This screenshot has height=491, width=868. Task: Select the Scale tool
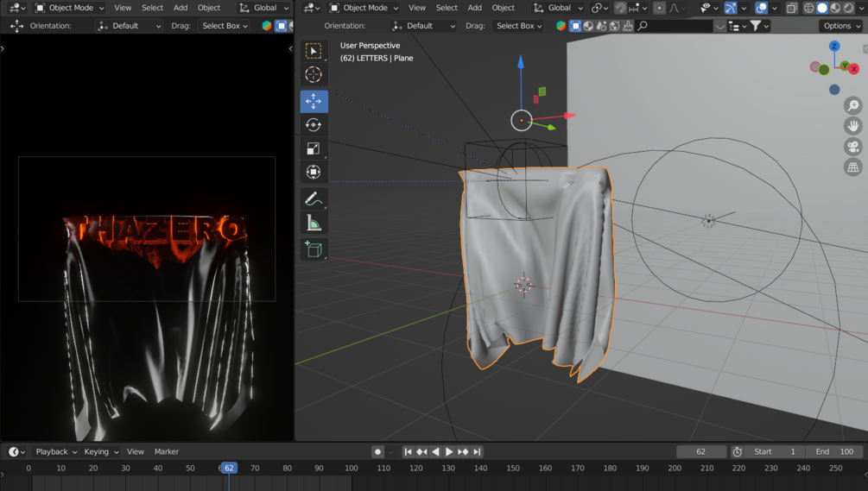(x=314, y=148)
